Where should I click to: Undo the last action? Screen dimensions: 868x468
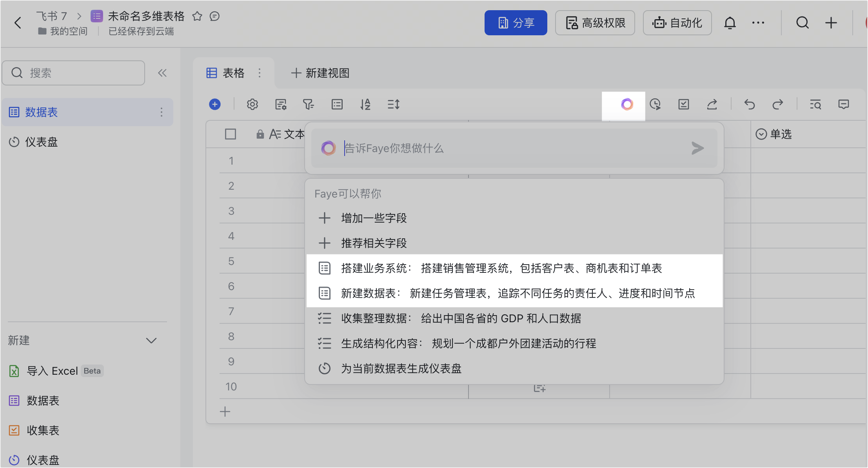tap(749, 104)
